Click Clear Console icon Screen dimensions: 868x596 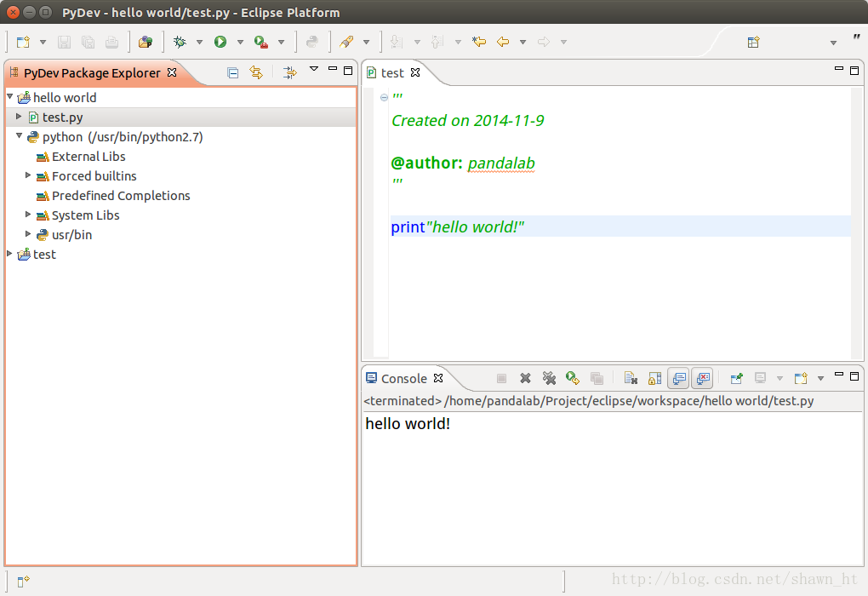tap(631, 378)
